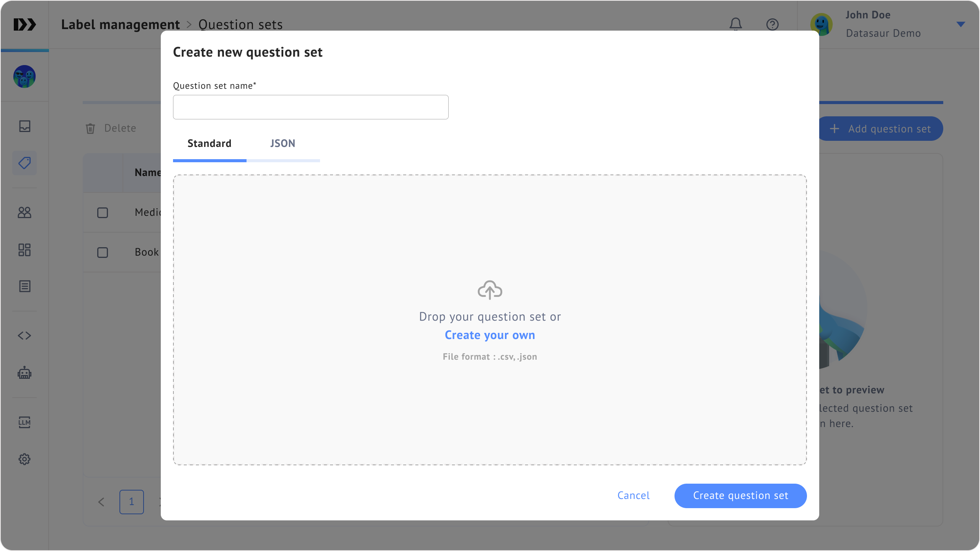Select the Standard tab
The height and width of the screenshot is (551, 980).
(x=209, y=143)
